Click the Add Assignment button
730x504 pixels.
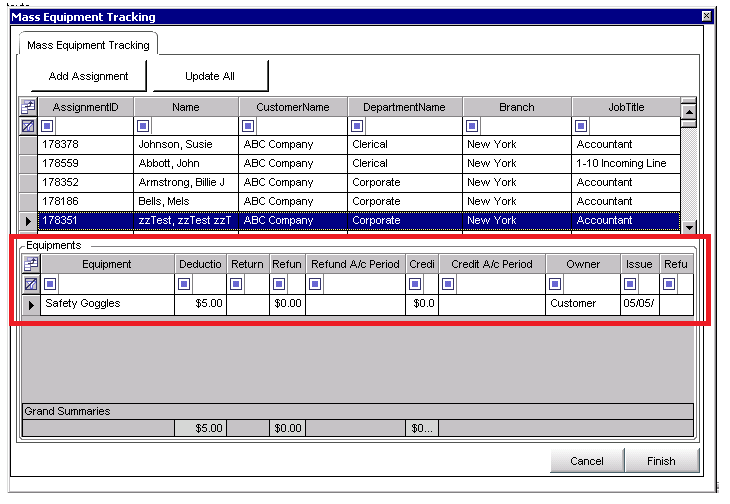pyautogui.click(x=88, y=76)
